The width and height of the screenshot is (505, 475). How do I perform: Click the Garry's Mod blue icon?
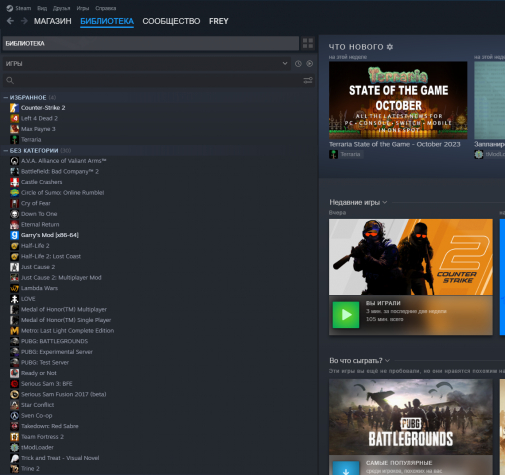[x=14, y=235]
